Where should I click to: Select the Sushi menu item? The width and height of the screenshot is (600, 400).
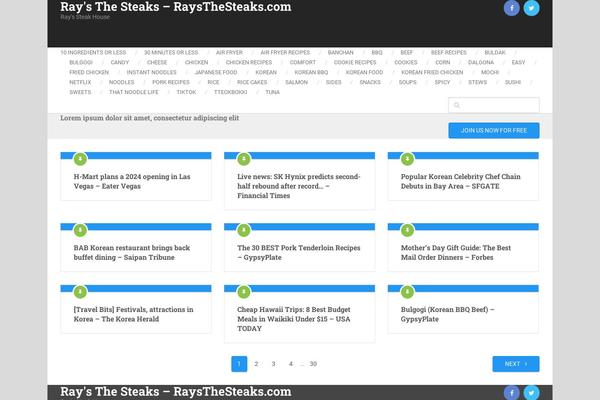point(513,82)
